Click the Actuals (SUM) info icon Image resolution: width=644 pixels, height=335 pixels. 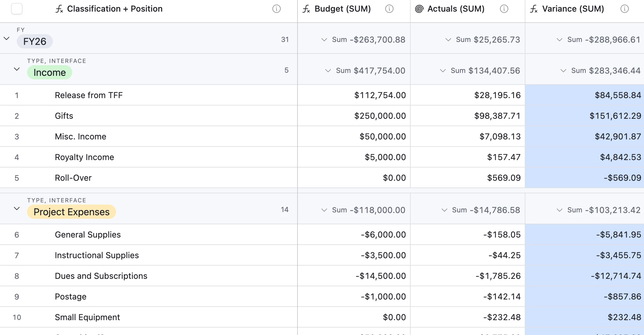click(x=504, y=9)
